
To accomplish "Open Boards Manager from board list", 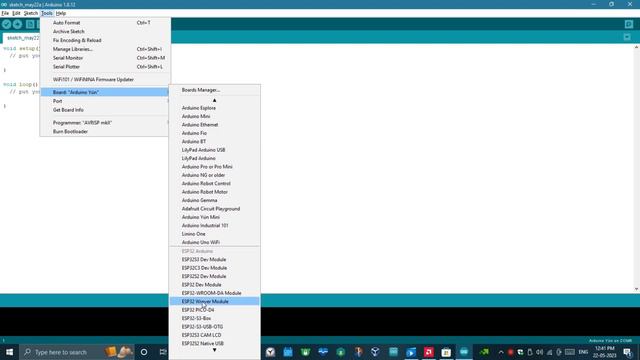I will pos(215,90).
